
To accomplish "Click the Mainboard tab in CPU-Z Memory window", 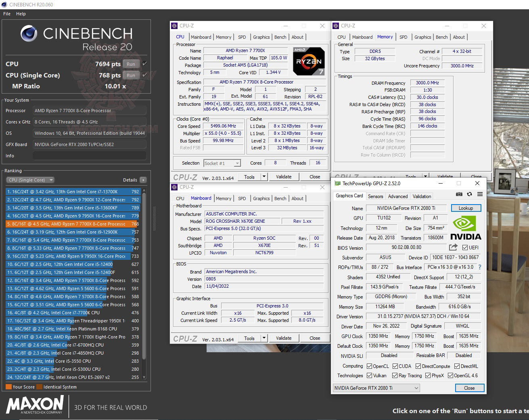I will 362,37.
